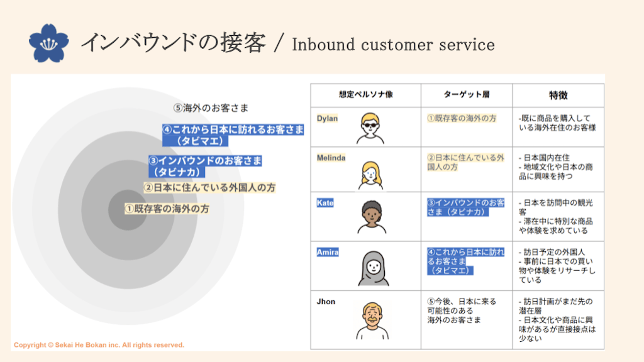Select Dylan's sunglasses avatar icon
This screenshot has width=644, height=362.
point(370,128)
